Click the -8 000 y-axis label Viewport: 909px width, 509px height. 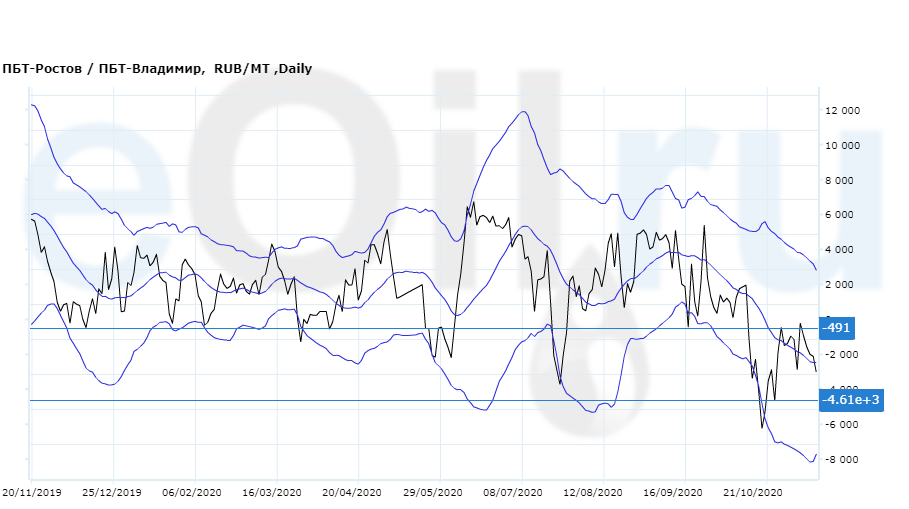pyautogui.click(x=843, y=460)
